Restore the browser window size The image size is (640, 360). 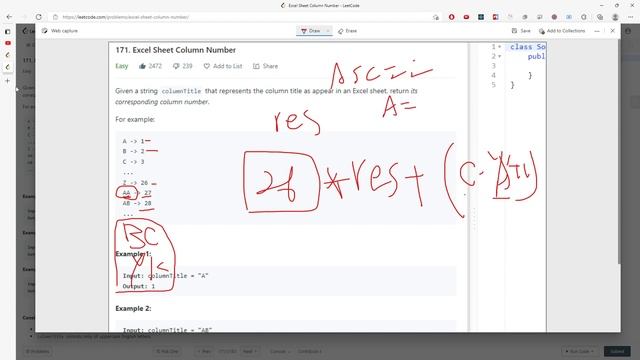tap(616, 5)
